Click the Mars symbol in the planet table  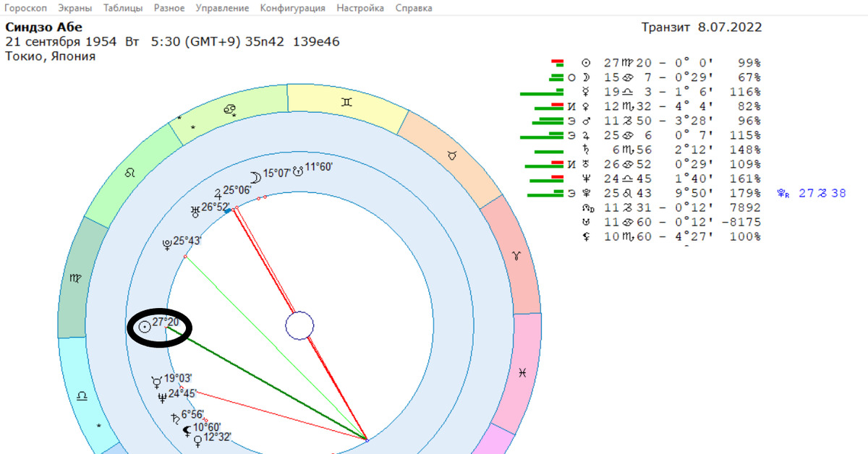pos(585,121)
